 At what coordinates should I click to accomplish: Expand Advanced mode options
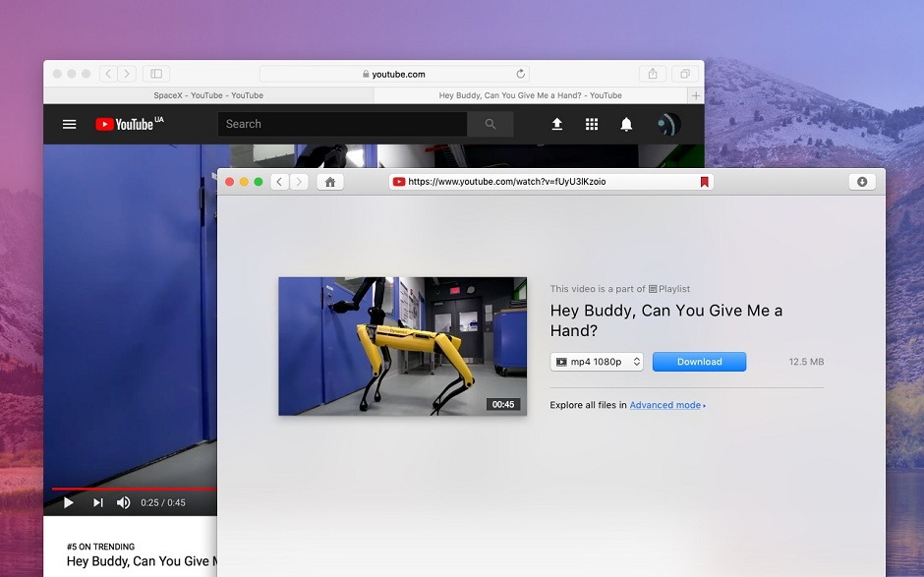666,405
